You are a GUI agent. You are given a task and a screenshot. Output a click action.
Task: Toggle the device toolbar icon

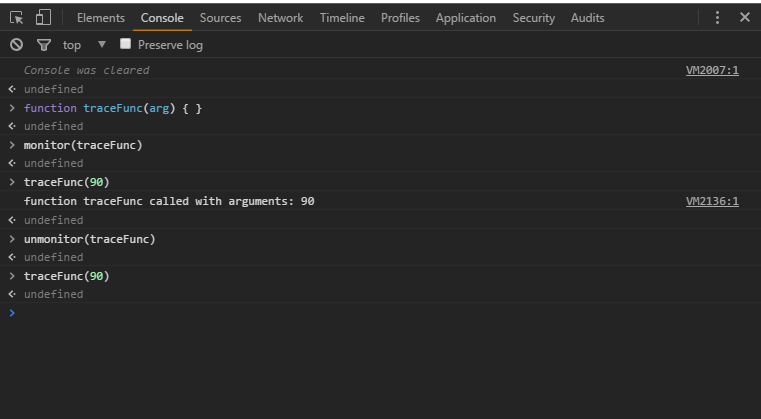(43, 17)
